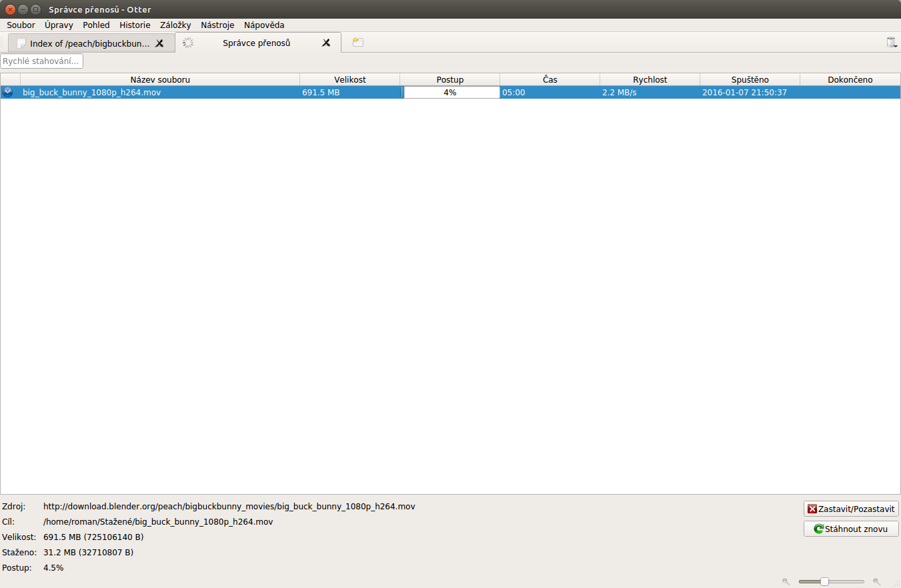Viewport: 901px width, 588px height.
Task: Click the zoom out magnifier icon
Action: point(786,581)
